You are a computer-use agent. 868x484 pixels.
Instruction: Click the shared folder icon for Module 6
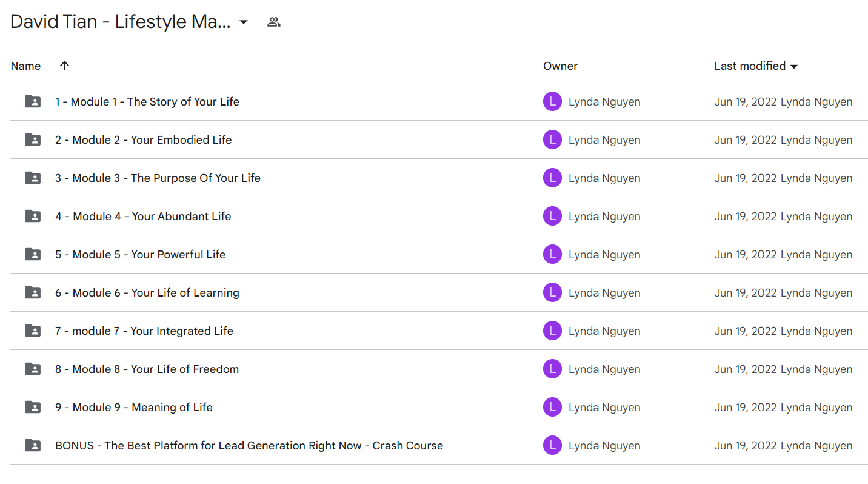click(x=33, y=292)
